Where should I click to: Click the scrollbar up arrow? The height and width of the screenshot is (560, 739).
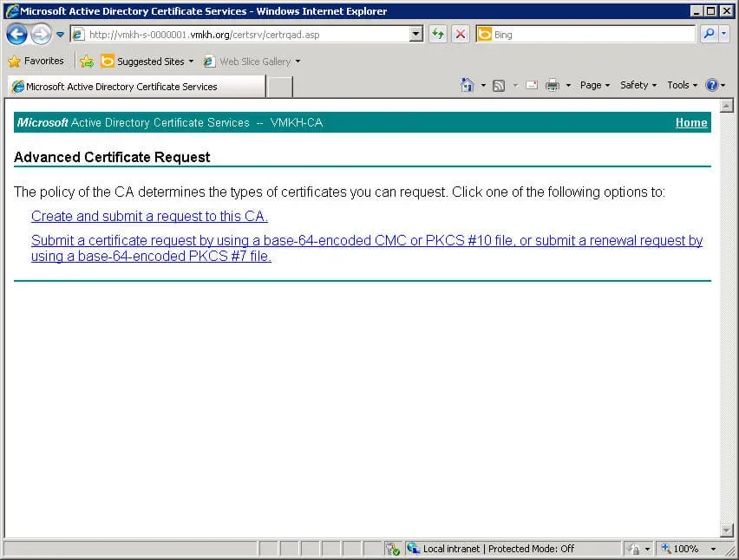point(726,106)
